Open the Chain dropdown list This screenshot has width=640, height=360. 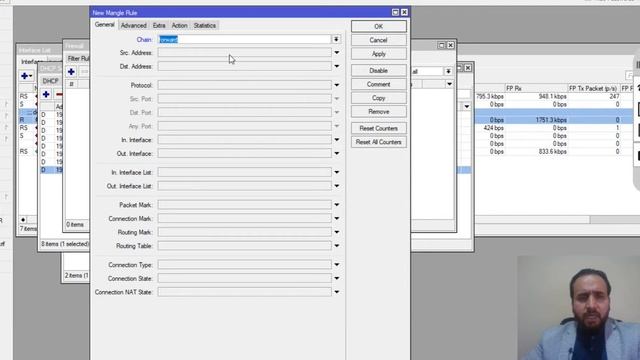tap(336, 39)
